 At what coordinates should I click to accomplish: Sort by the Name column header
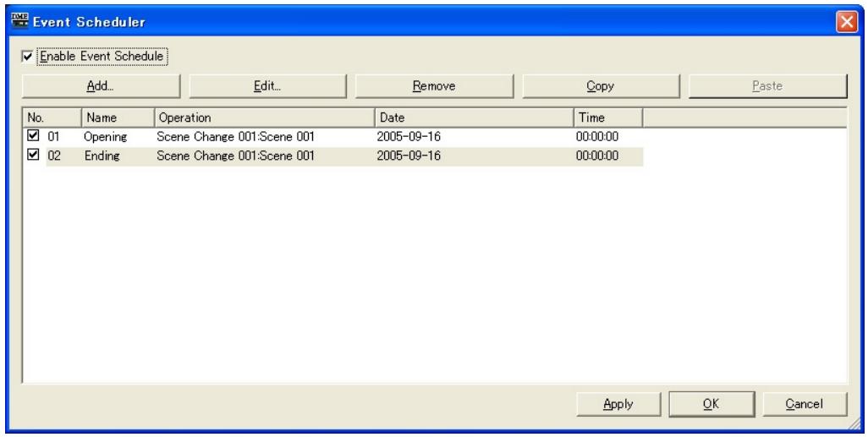click(x=118, y=117)
